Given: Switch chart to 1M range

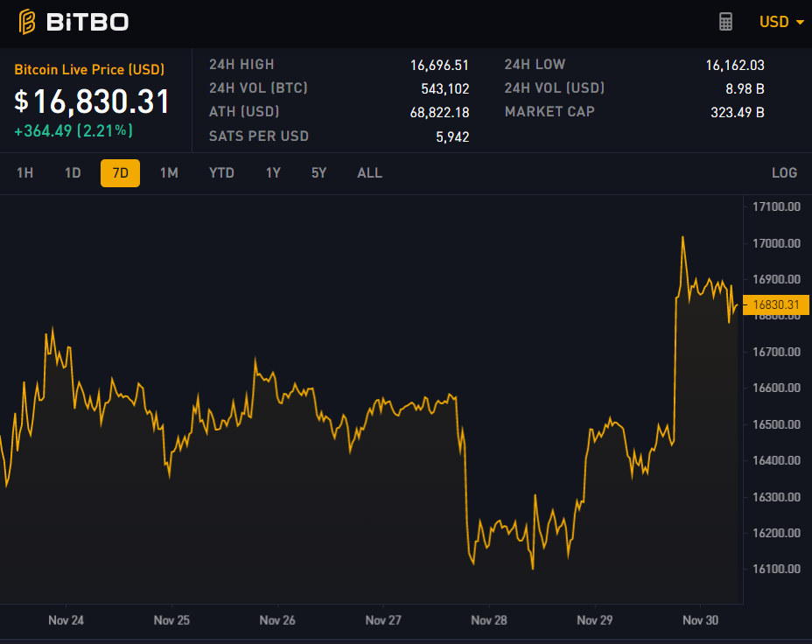Looking at the screenshot, I should tap(169, 173).
